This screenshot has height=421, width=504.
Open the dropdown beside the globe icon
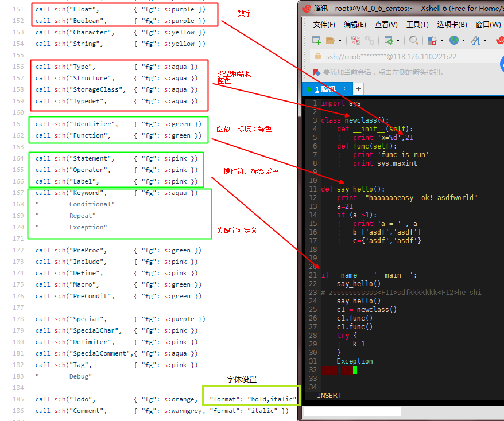tap(463, 40)
